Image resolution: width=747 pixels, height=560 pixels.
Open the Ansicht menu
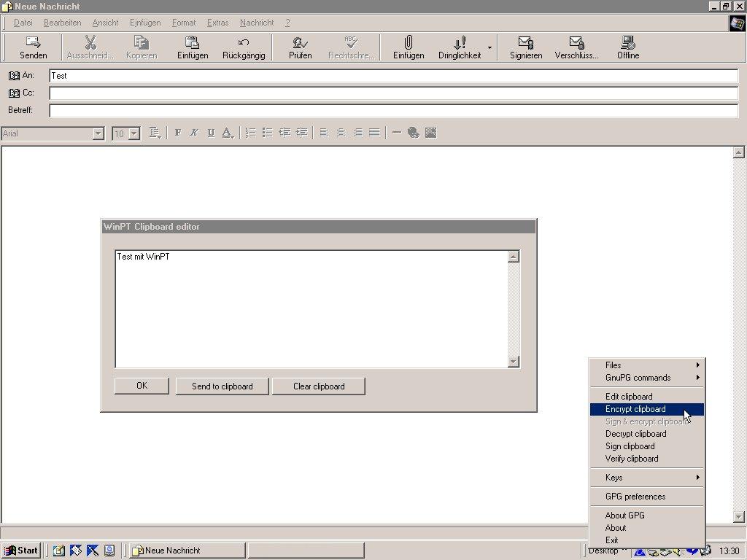(105, 23)
